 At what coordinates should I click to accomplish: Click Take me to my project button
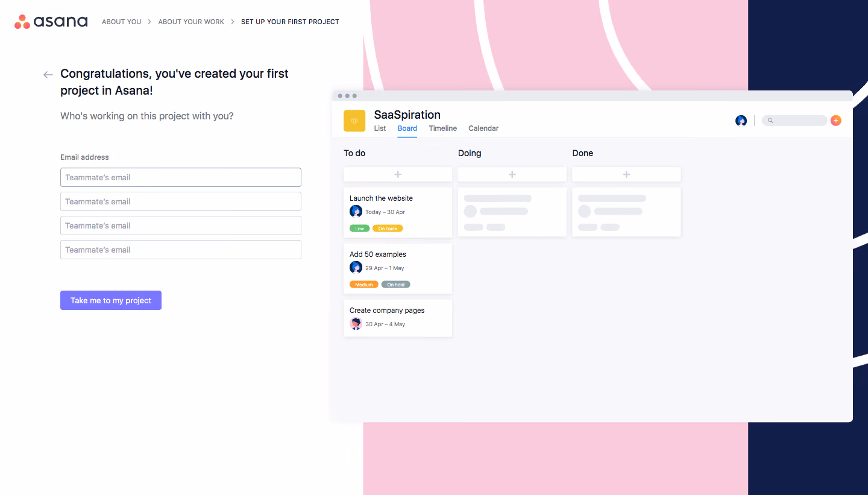(111, 300)
